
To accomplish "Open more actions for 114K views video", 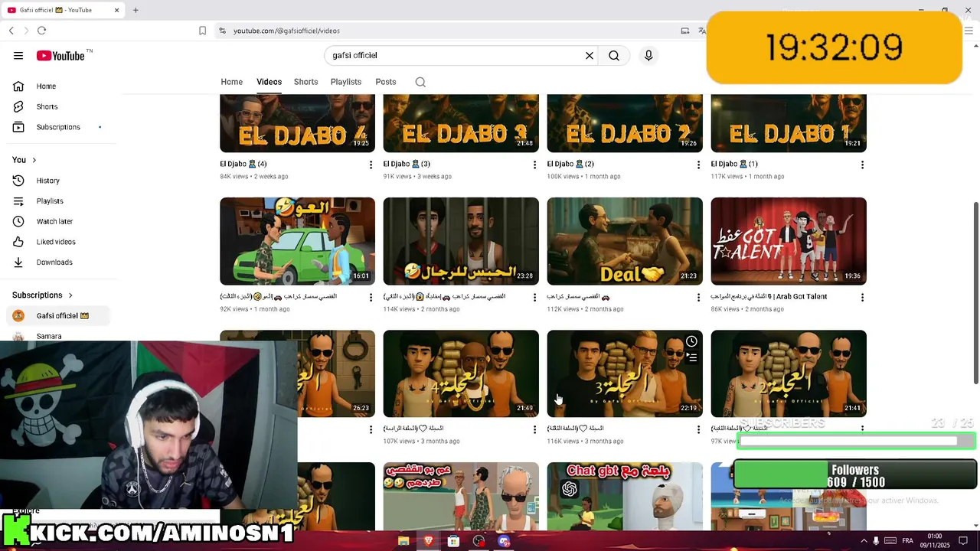I will click(534, 298).
